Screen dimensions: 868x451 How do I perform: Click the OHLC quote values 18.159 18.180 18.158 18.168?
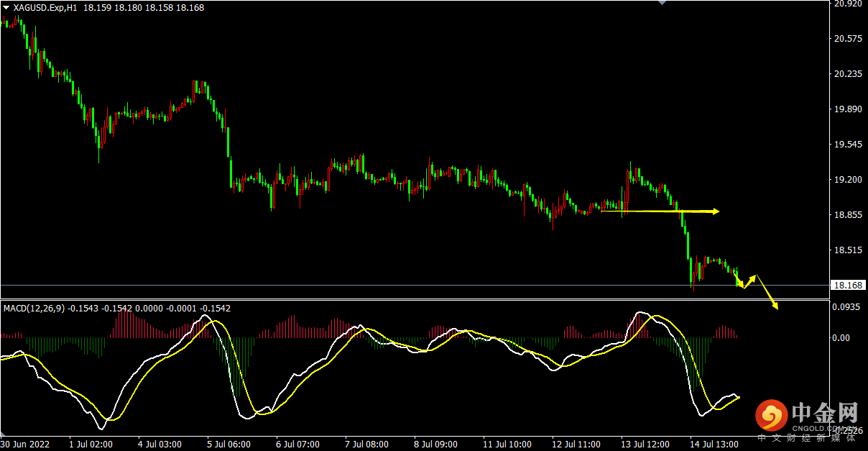pyautogui.click(x=144, y=7)
